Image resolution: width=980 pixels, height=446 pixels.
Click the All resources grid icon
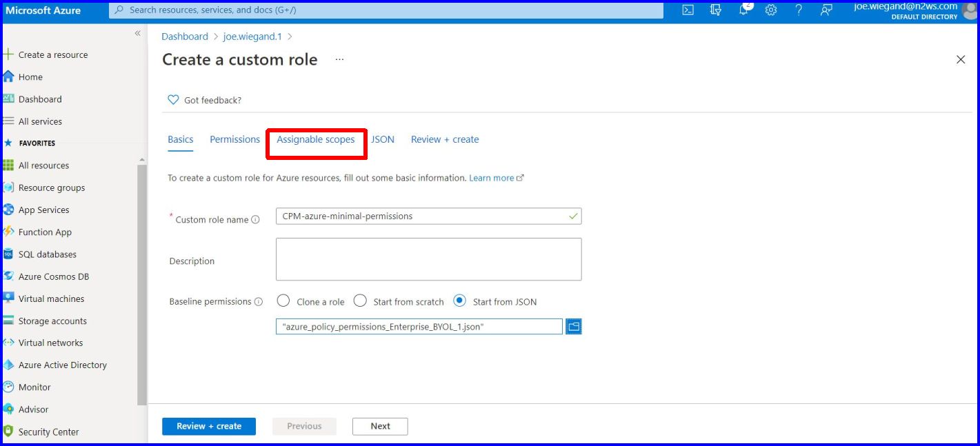[x=8, y=165]
